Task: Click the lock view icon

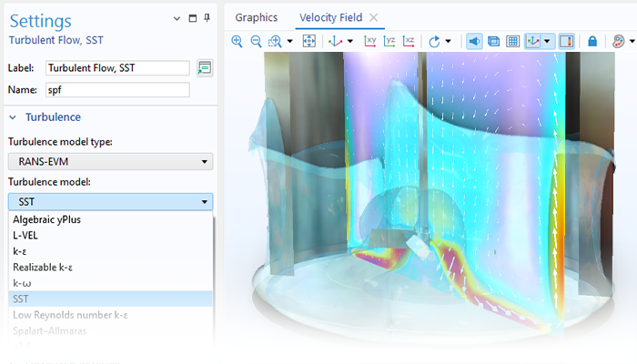Action: tap(592, 41)
